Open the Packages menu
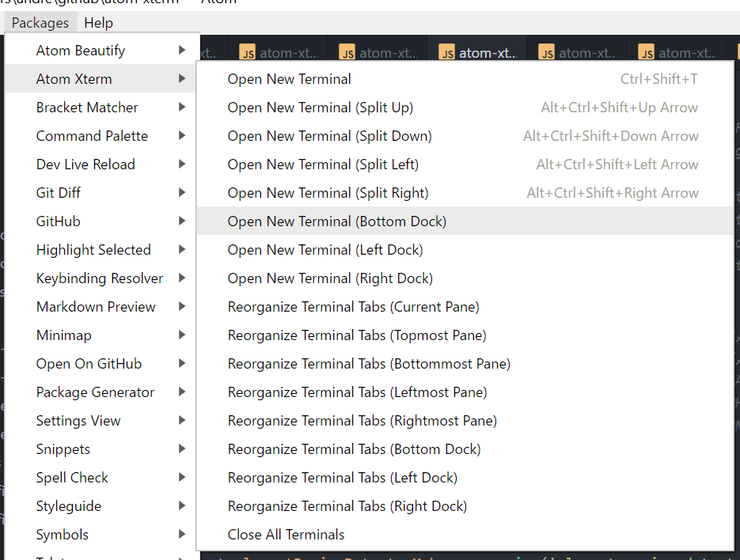Viewport: 740px width, 560px height. tap(40, 23)
